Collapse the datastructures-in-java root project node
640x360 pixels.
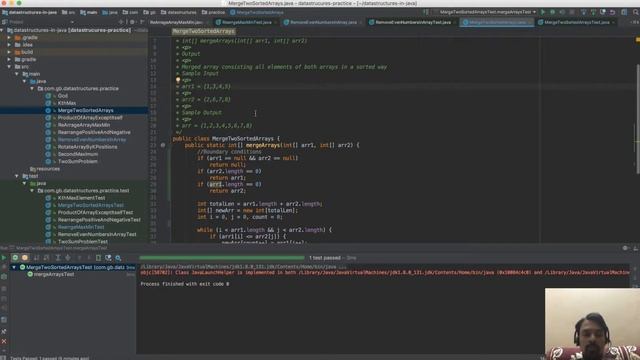(x=2, y=30)
